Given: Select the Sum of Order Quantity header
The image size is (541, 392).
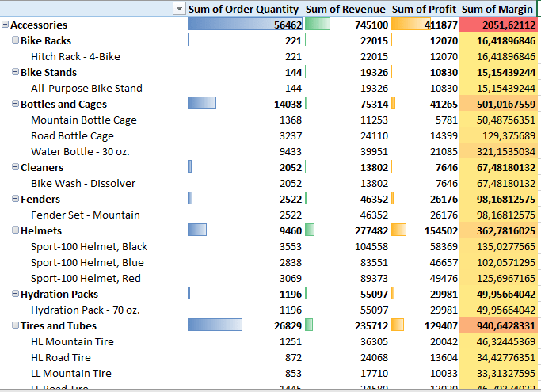Looking at the screenshot, I should 243,9.
